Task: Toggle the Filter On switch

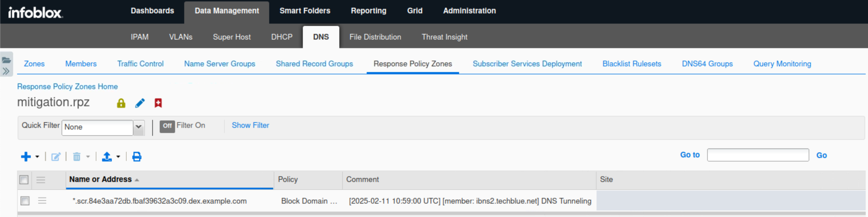Action: 167,126
